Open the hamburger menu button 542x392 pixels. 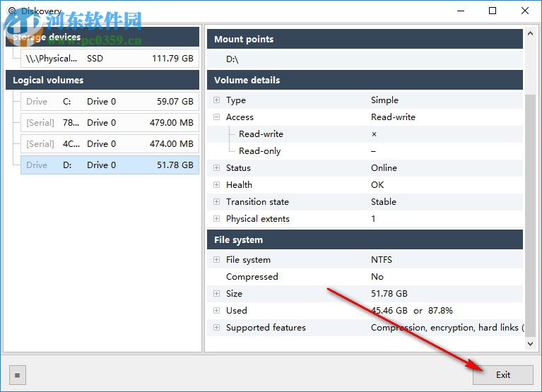[x=17, y=375]
